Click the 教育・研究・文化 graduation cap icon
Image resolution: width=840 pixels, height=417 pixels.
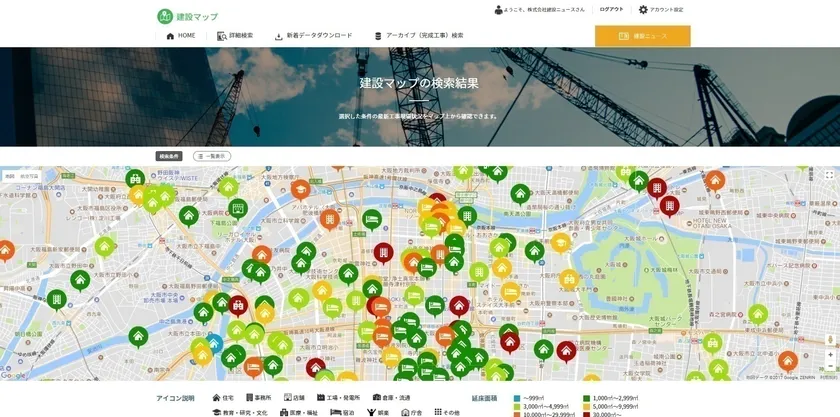tap(216, 412)
